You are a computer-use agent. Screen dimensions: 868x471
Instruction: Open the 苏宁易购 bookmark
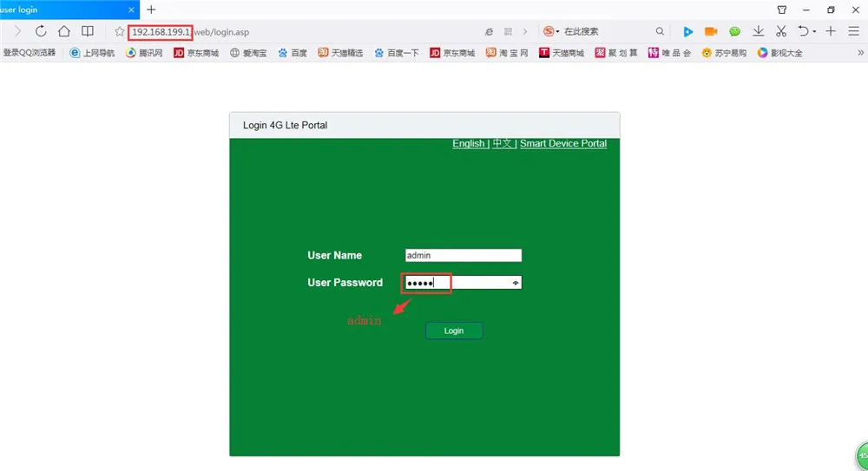(724, 53)
